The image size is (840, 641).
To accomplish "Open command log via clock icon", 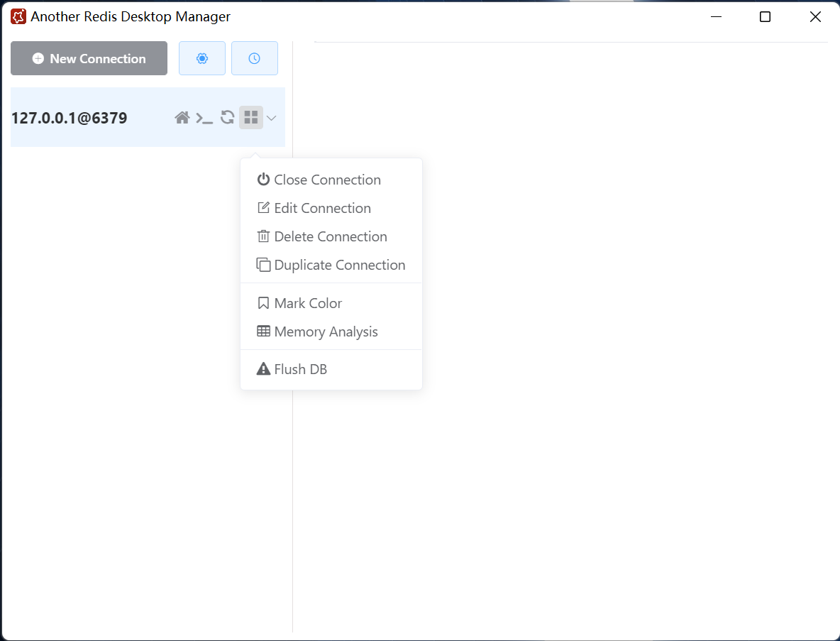I will click(255, 58).
